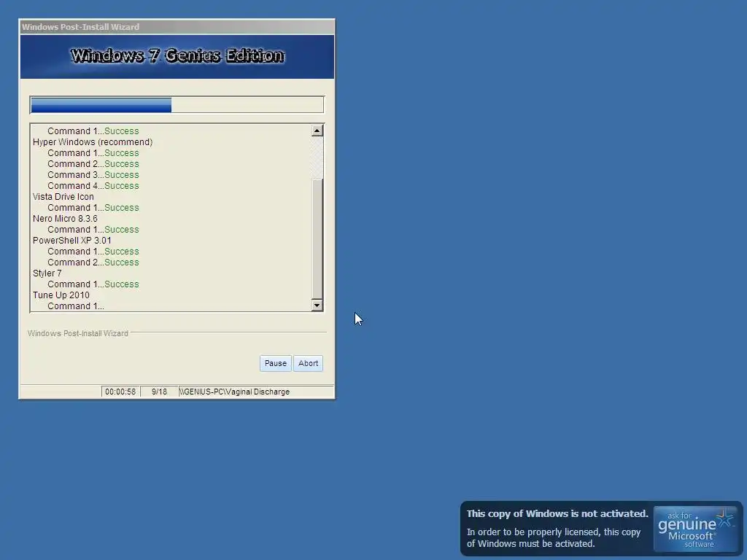The width and height of the screenshot is (747, 560).
Task: Click pending 'Command 1...' under Tune Up 2010
Action: click(x=76, y=306)
